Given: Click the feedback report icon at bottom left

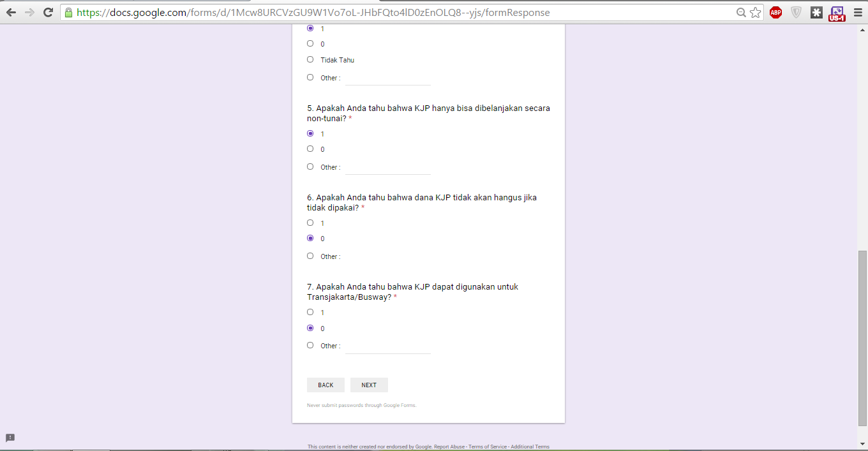Looking at the screenshot, I should pyautogui.click(x=10, y=438).
